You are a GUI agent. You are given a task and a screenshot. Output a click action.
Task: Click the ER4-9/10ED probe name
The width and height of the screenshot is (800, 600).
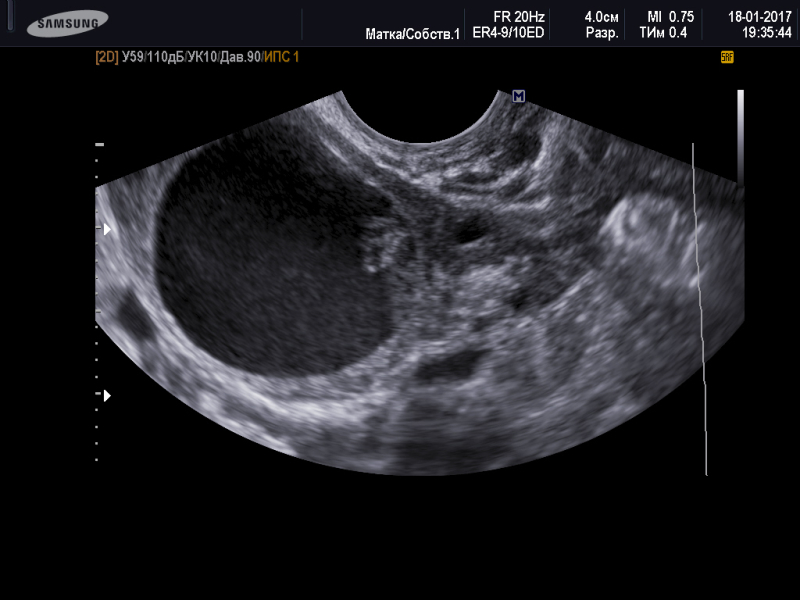point(508,33)
